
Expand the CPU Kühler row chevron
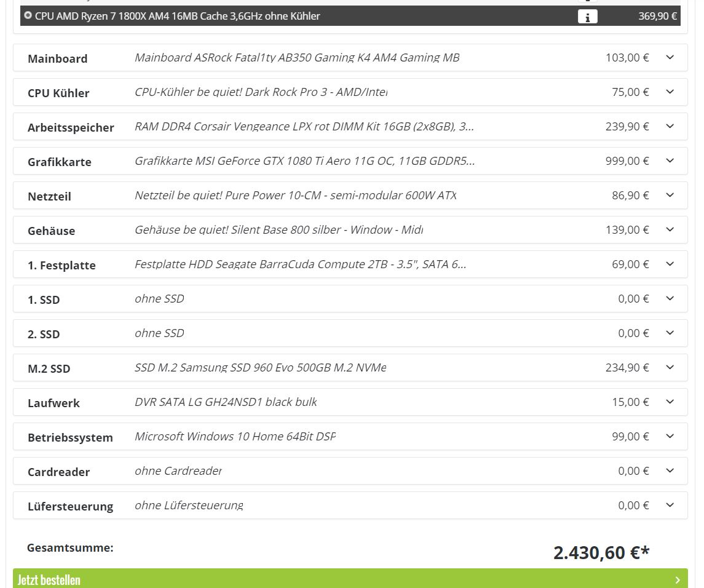tap(670, 92)
